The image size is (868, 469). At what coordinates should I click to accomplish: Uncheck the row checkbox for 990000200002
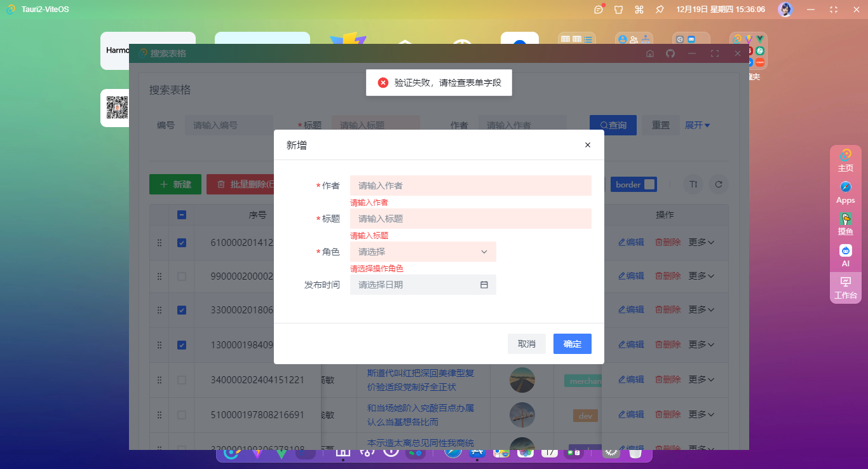point(182,276)
